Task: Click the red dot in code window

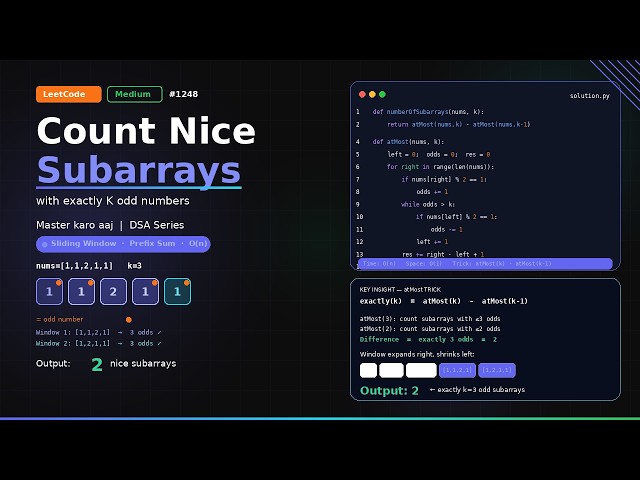Action: (x=362, y=94)
